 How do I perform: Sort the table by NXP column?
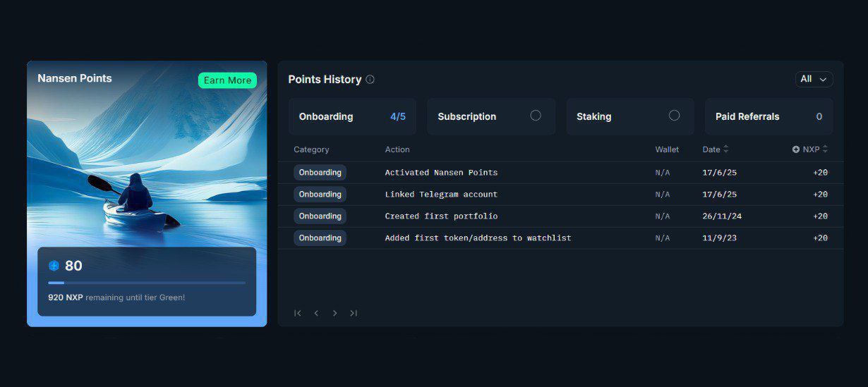pos(815,149)
